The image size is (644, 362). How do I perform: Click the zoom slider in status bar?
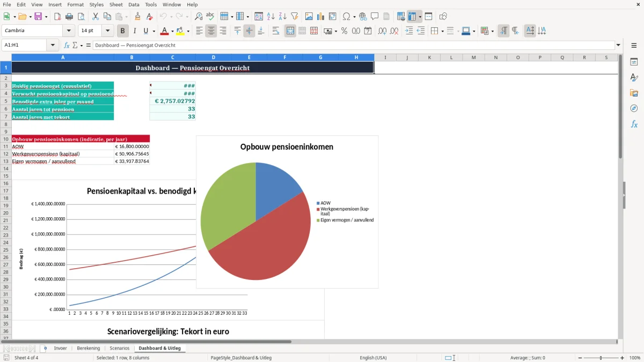pyautogui.click(x=601, y=358)
